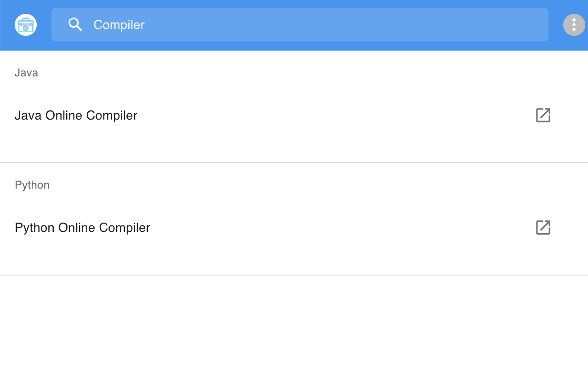Viewport: 588px width, 368px height.
Task: Select the Java Online Compiler entry
Action: pyautogui.click(x=76, y=115)
